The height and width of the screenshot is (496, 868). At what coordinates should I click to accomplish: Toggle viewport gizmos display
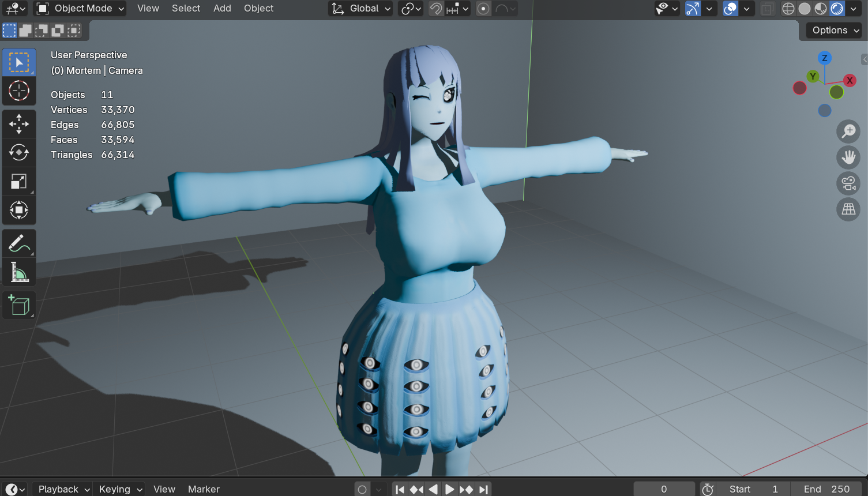693,9
